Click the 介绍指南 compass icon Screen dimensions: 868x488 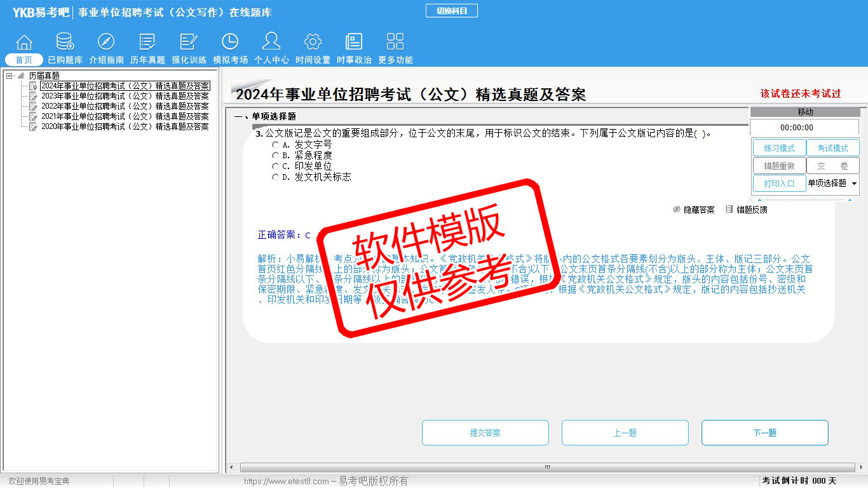click(x=106, y=43)
